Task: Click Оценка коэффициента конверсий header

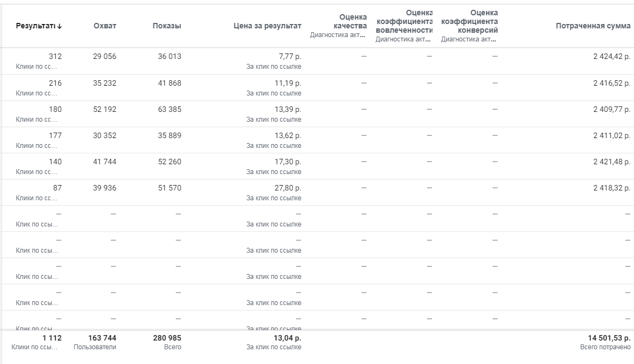Action: pos(470,21)
